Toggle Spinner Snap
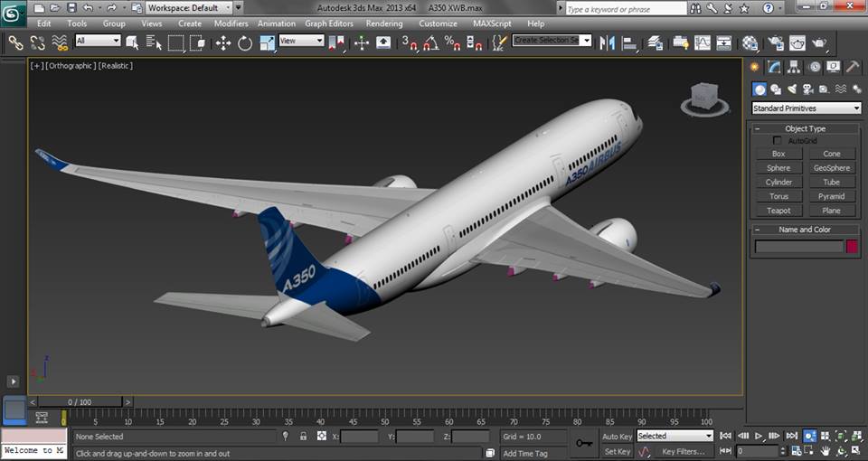 click(x=474, y=42)
